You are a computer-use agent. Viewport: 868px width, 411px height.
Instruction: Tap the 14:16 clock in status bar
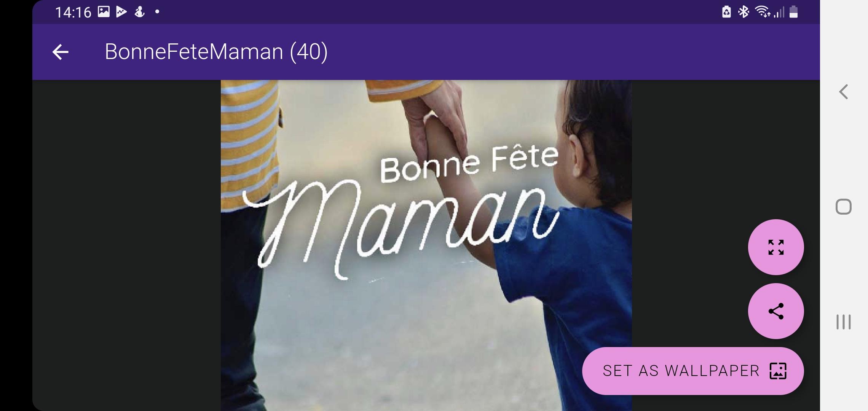point(73,12)
